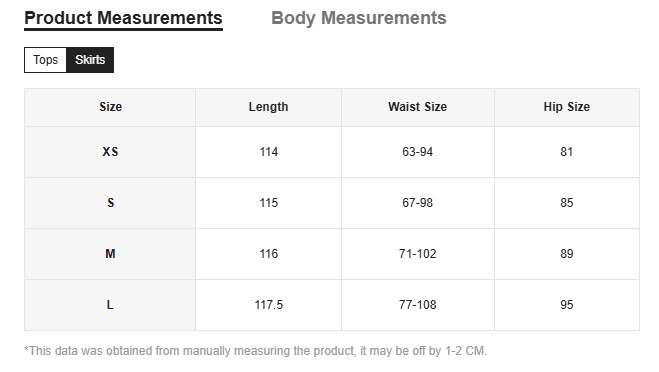Toggle to the Tops measurements
Screen dimensions: 659x372
tap(45, 60)
